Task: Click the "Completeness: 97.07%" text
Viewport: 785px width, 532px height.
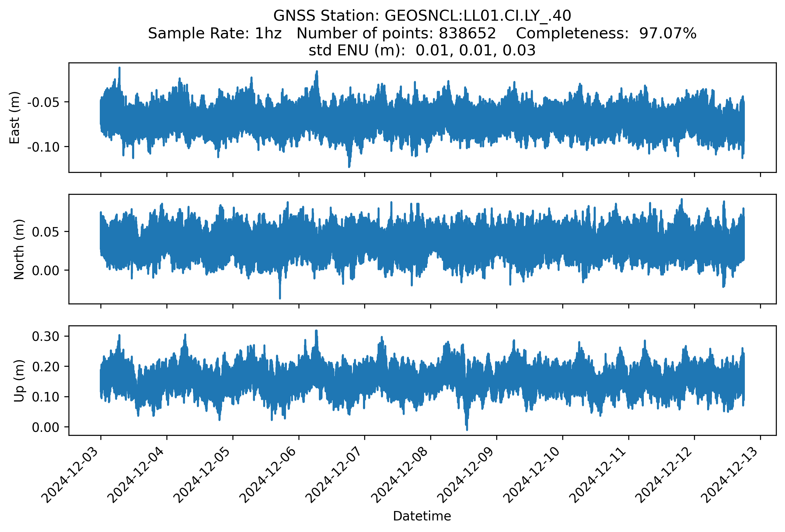Action: 606,33
